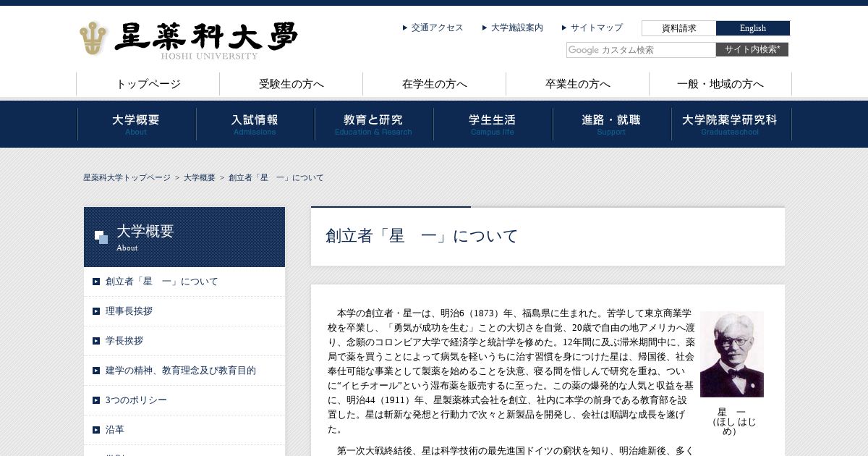Click the bullet icon next to 理事長挨拶
Viewport: 868px width, 456px height.
click(96, 311)
